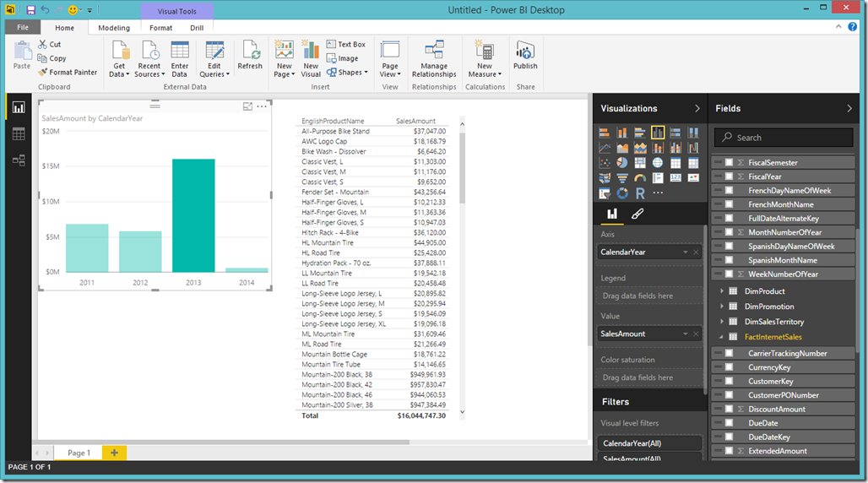The height and width of the screenshot is (483, 868).
Task: Click Focus mode icon on the chart visual
Action: point(247,106)
